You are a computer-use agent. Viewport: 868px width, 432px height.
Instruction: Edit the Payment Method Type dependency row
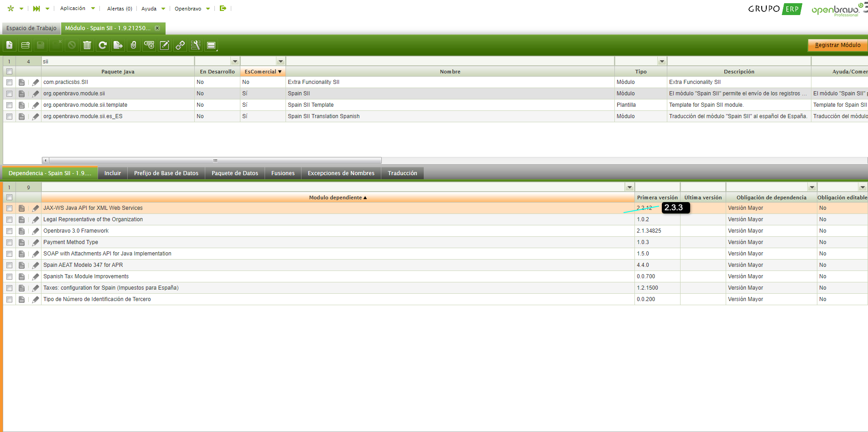pos(35,242)
